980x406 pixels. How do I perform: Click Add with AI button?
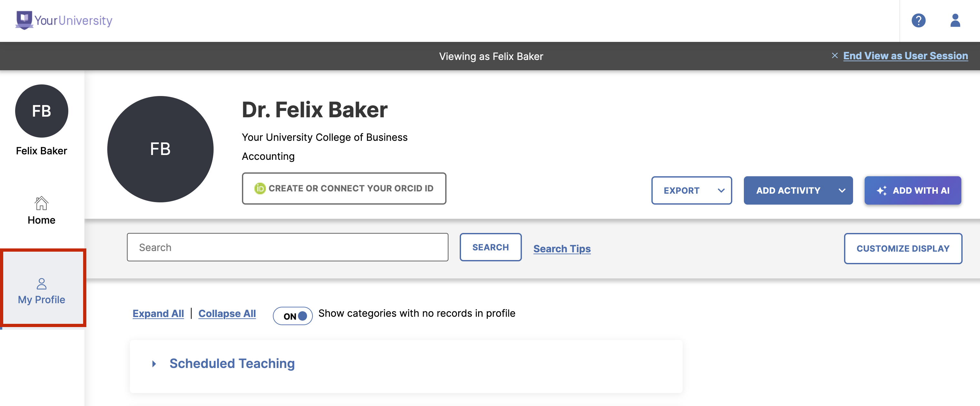click(x=912, y=190)
